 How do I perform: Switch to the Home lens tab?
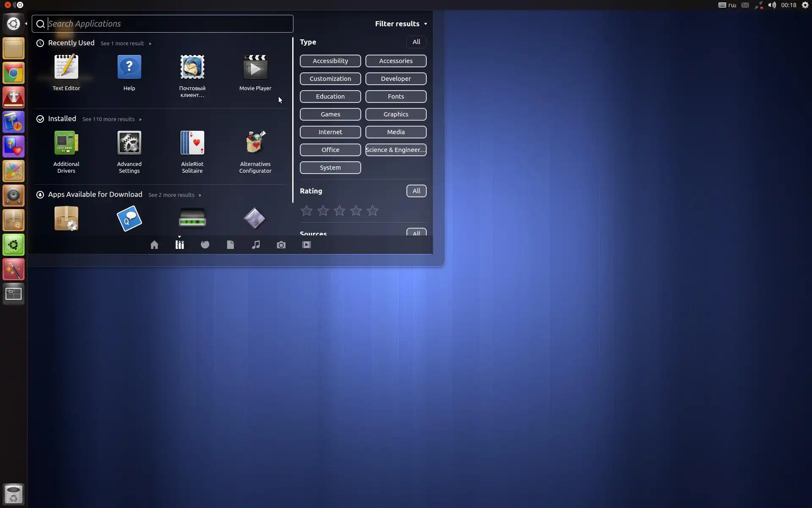(x=154, y=245)
